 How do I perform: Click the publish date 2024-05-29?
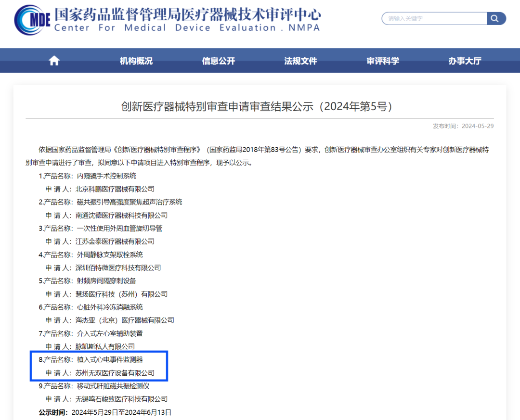(477, 126)
